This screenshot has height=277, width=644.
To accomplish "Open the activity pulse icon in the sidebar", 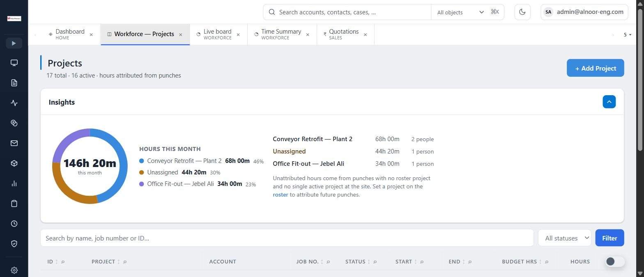I will (14, 103).
